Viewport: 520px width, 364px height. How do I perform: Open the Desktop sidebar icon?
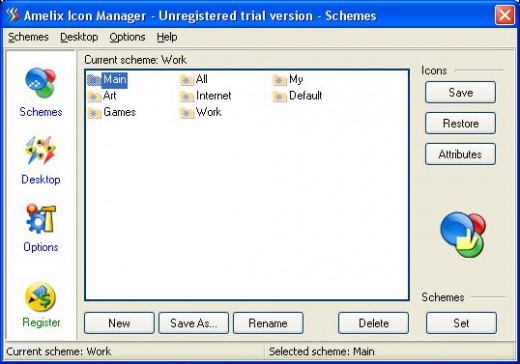point(40,150)
